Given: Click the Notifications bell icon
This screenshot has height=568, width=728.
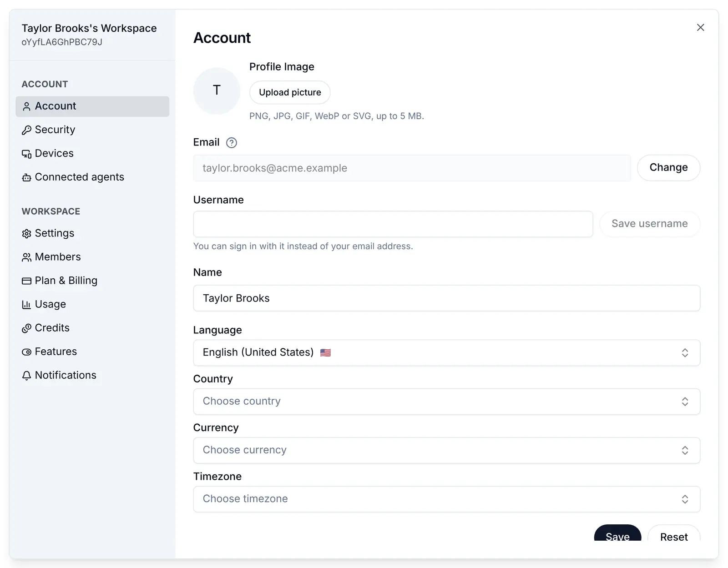Looking at the screenshot, I should [26, 376].
